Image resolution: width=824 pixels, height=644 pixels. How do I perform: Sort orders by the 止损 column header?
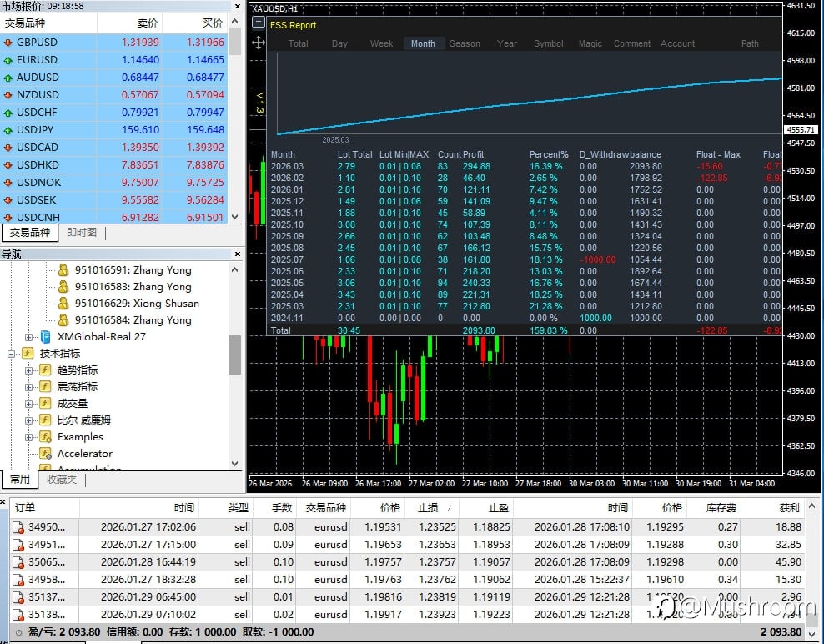(431, 508)
